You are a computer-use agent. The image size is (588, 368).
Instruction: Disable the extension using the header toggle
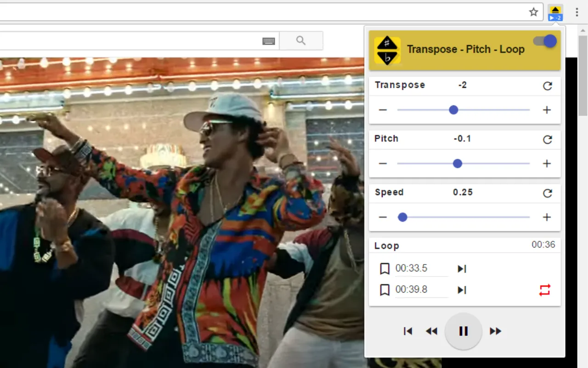tap(544, 41)
